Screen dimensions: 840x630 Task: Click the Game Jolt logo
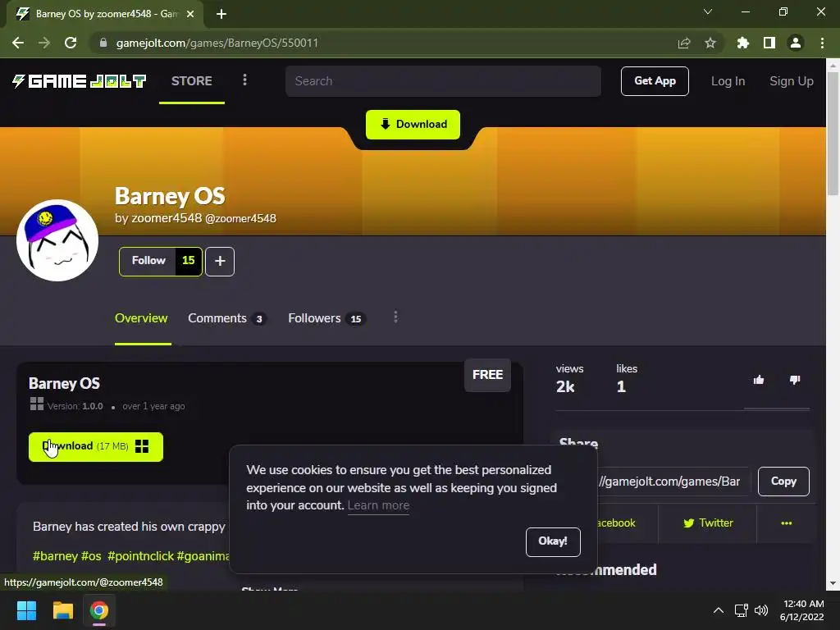coord(80,81)
